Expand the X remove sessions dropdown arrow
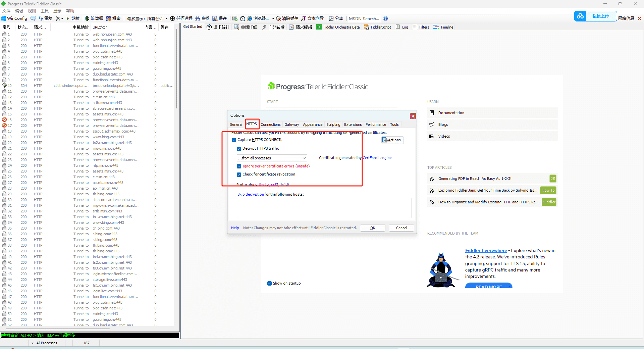 62,18
